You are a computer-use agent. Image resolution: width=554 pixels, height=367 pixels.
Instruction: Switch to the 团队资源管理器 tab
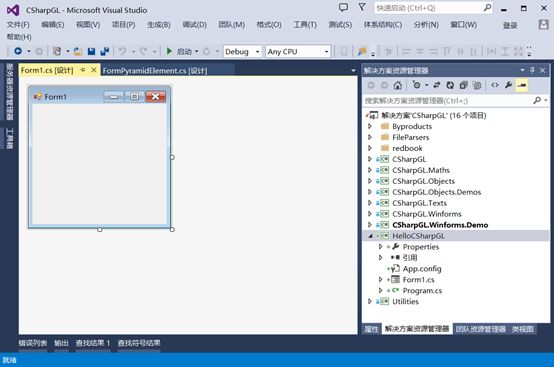pos(481,329)
